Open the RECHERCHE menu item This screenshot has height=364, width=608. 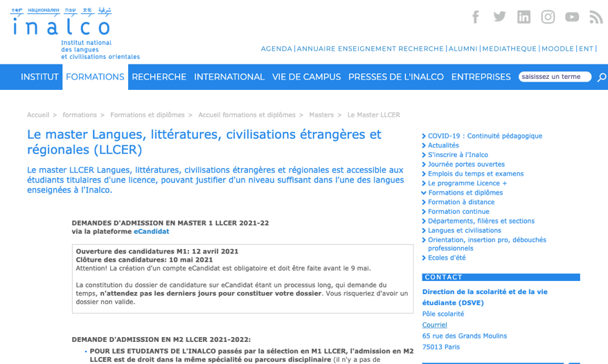point(159,77)
